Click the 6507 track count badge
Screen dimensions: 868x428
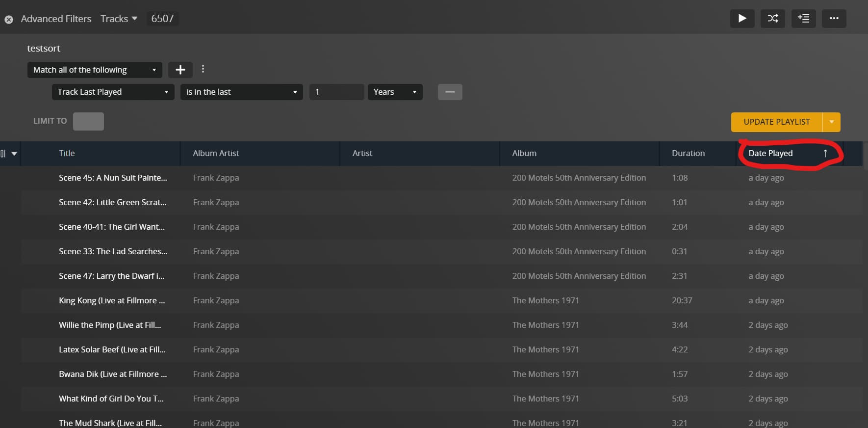162,19
